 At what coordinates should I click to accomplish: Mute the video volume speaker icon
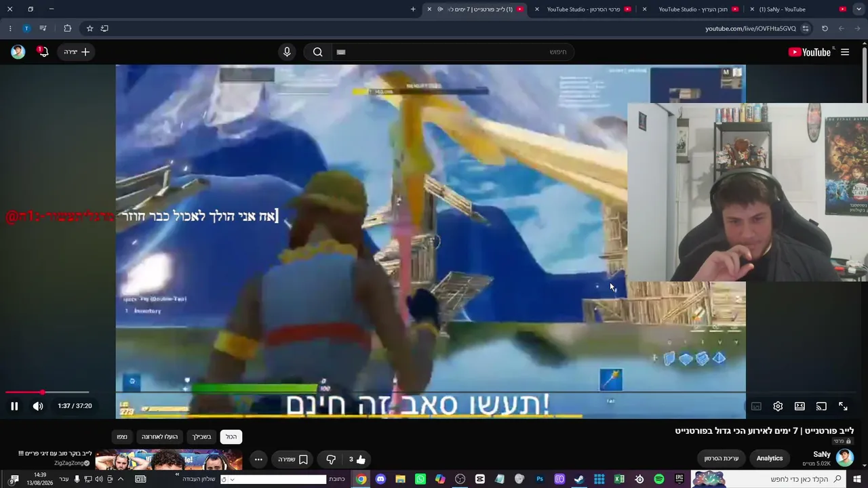(38, 406)
